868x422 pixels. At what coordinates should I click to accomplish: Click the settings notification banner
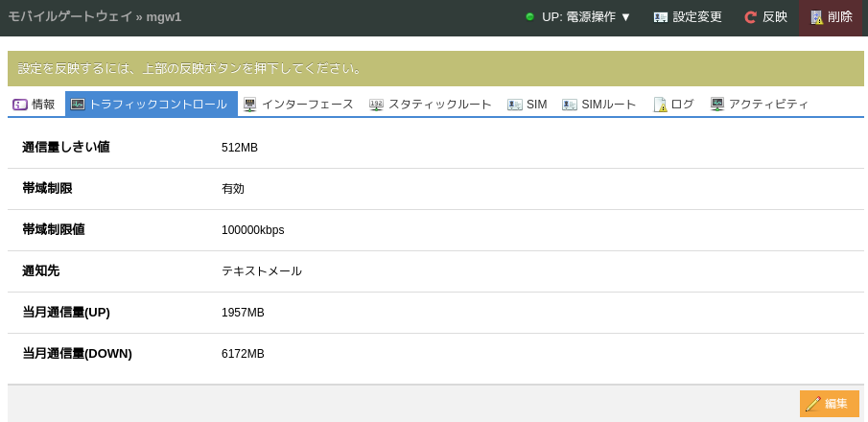click(435, 69)
